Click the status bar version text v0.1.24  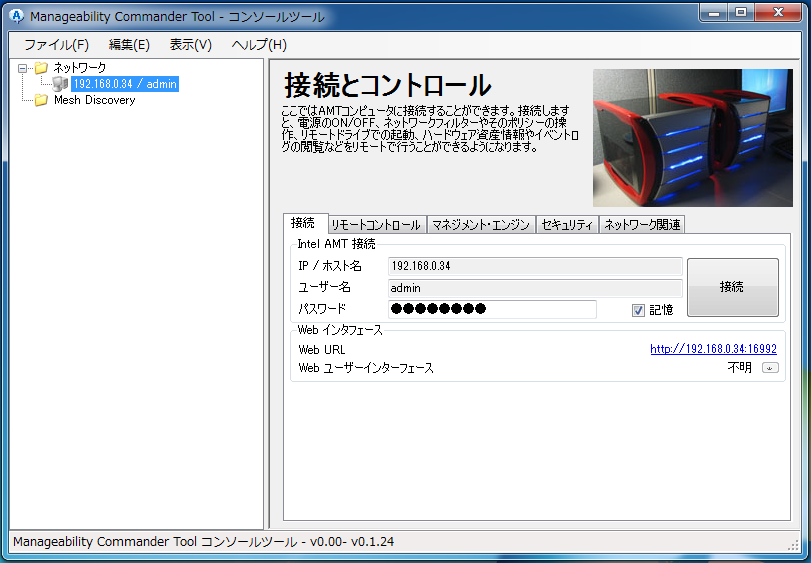[x=372, y=542]
